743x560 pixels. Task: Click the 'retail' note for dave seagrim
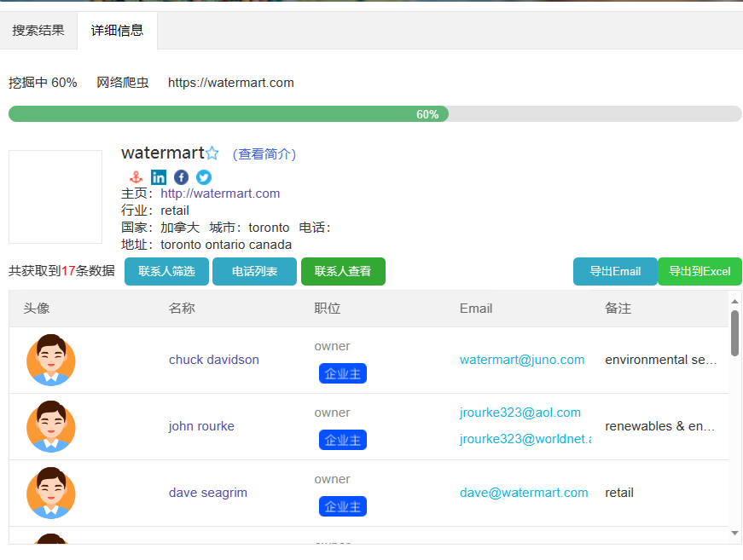point(619,493)
